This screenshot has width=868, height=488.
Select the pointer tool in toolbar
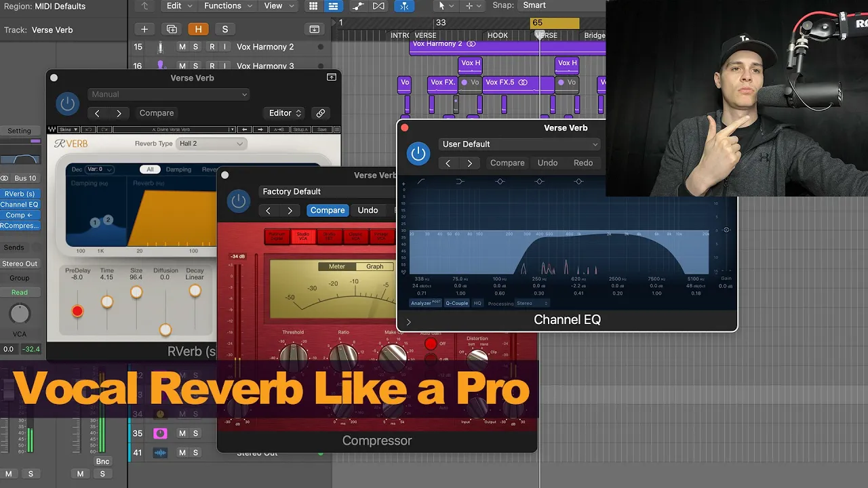[x=445, y=6]
